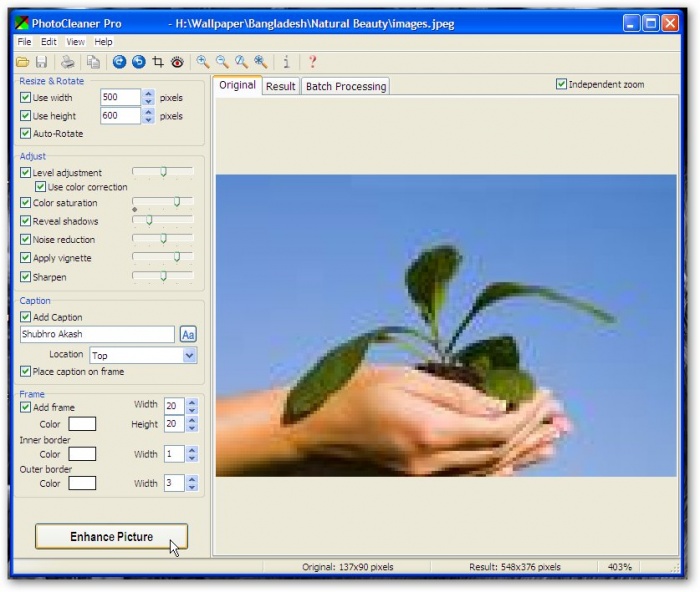700x592 pixels.
Task: Open the caption font 'Aa' settings
Action: (188, 334)
